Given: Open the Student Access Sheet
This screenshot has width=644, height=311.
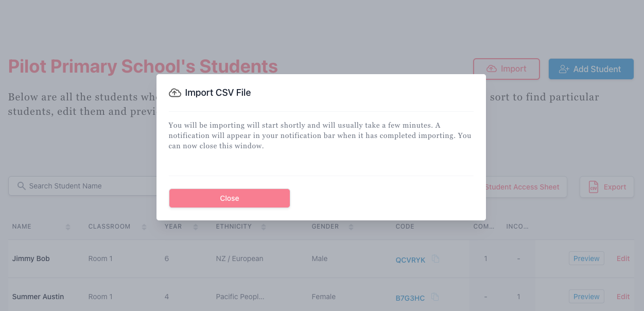Looking at the screenshot, I should (522, 187).
